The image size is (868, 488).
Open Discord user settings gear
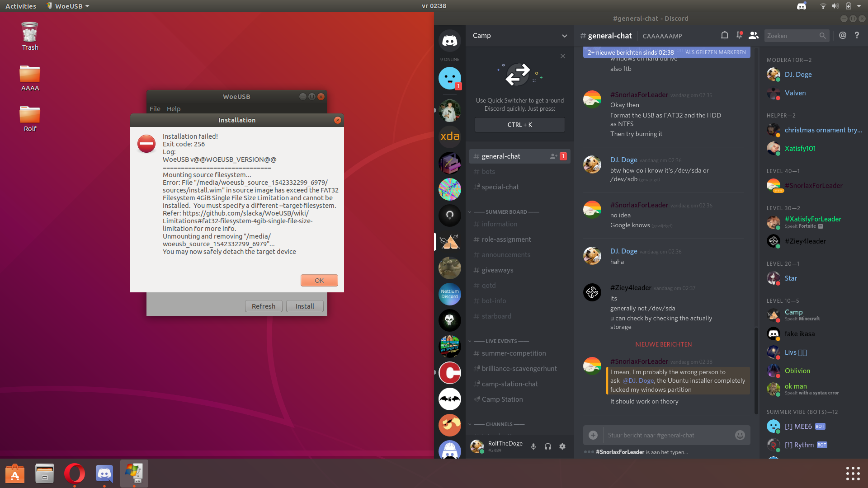click(x=562, y=446)
